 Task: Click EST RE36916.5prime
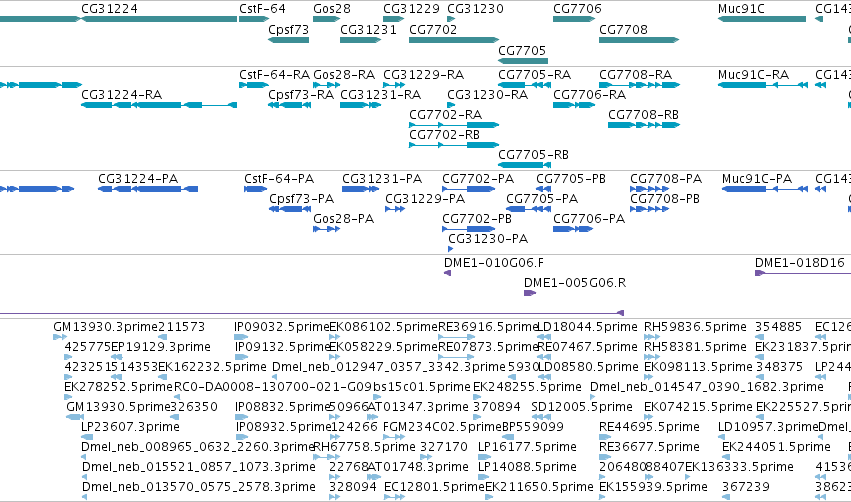[x=456, y=337]
